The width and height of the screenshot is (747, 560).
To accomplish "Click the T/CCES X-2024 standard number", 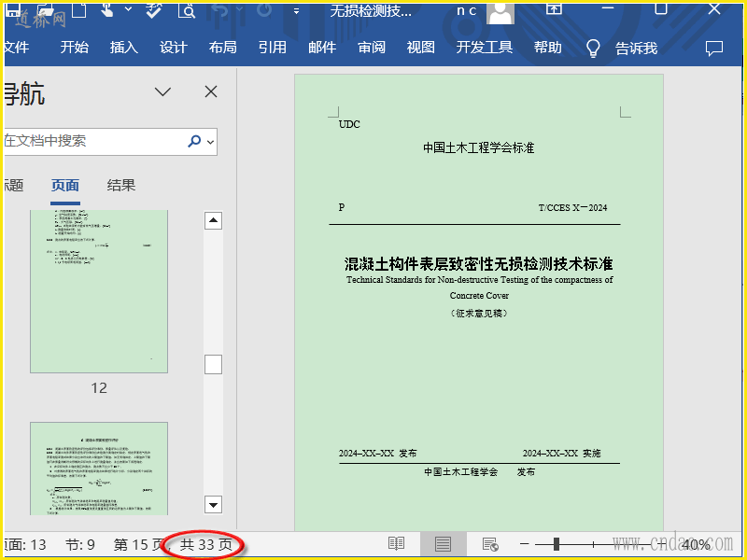I will pos(572,207).
